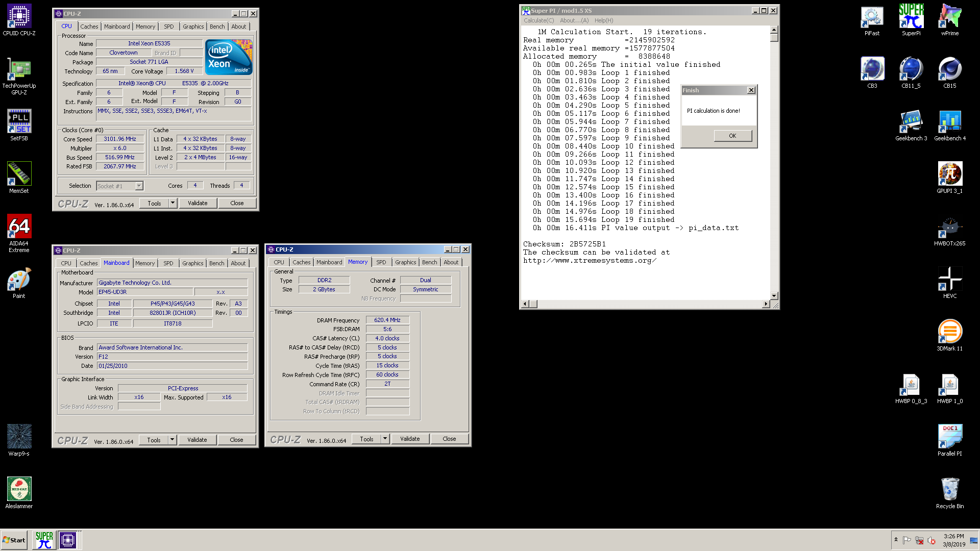980x551 pixels.
Task: Expand Tools dropdown arrow in Memory window
Action: (385, 439)
